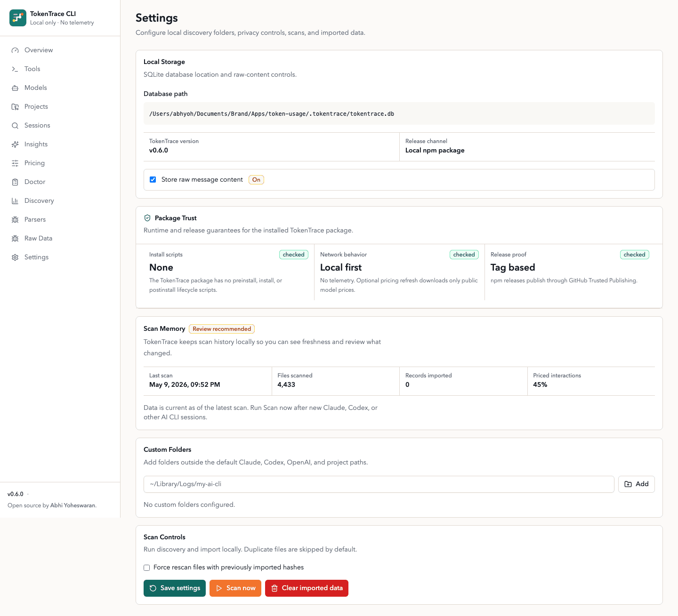Click the Doctor clipboard icon
The width and height of the screenshot is (678, 616).
[15, 182]
